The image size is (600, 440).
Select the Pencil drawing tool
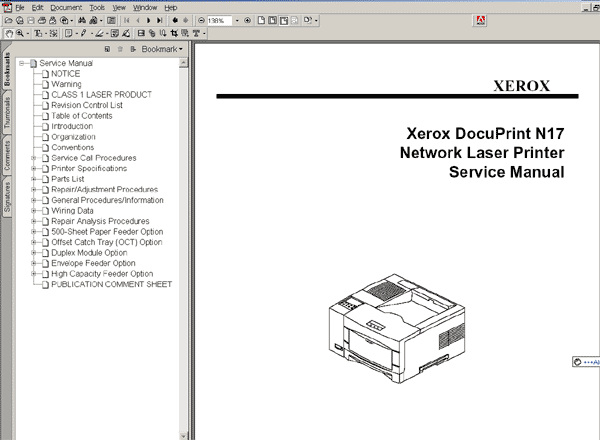coord(83,34)
